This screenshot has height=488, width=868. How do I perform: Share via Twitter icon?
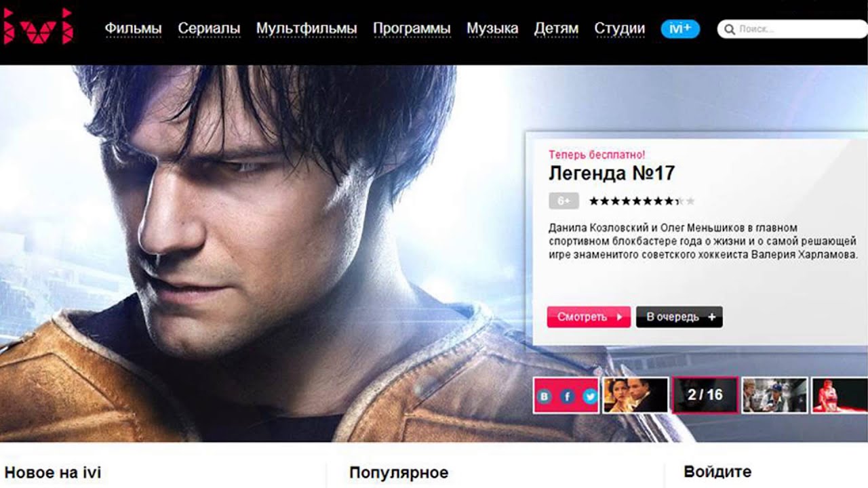click(590, 396)
